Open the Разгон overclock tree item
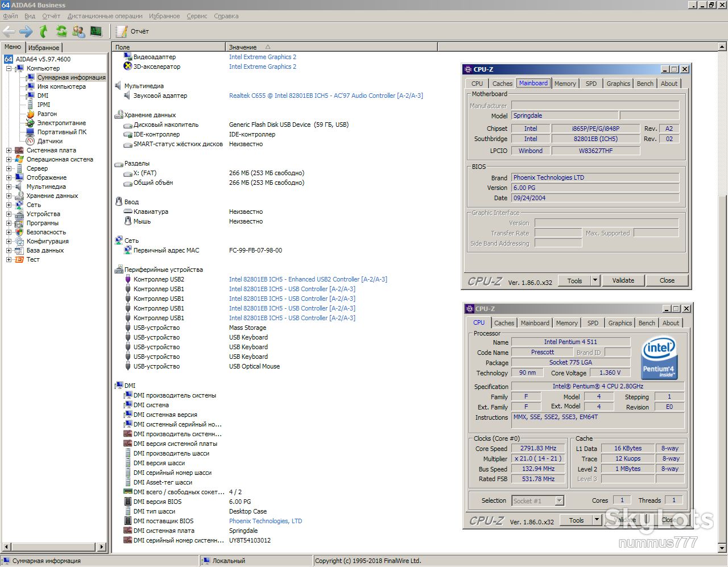This screenshot has width=728, height=567. point(47,114)
